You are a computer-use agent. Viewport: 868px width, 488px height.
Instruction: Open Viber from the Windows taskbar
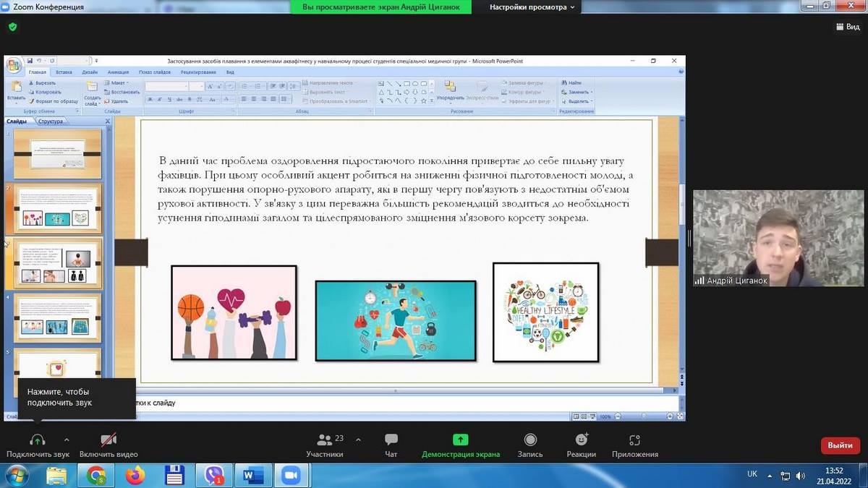[214, 475]
